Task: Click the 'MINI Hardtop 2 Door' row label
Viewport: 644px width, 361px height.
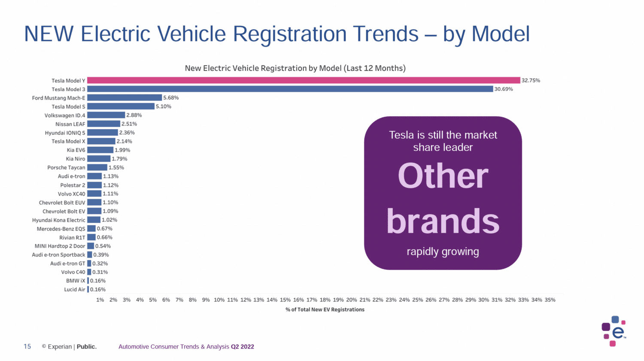Action: (60, 246)
